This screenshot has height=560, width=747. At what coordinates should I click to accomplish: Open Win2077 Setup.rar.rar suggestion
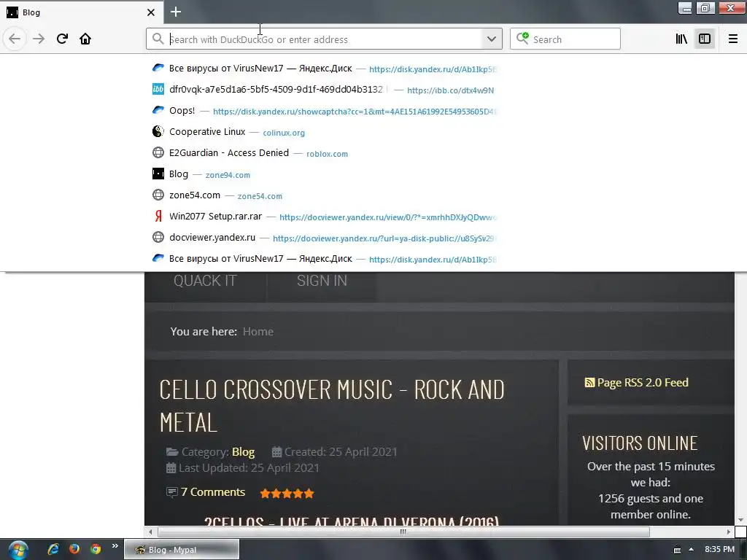coord(324,217)
